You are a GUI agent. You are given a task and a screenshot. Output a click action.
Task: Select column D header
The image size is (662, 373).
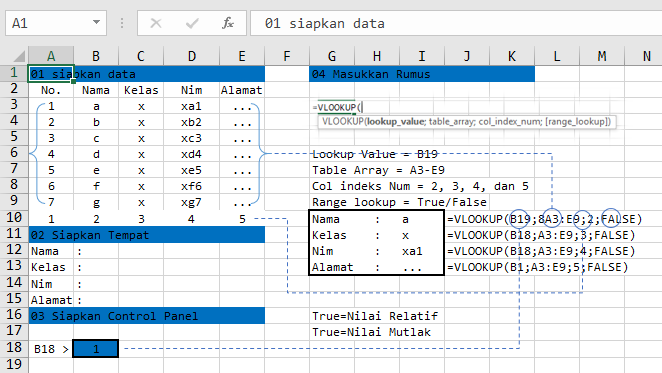coord(191,56)
